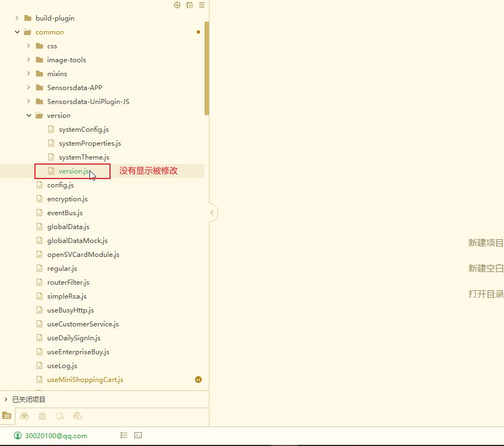Click the collapse all folders icon
Image resolution: width=504 pixels, height=446 pixels.
coord(189,5)
